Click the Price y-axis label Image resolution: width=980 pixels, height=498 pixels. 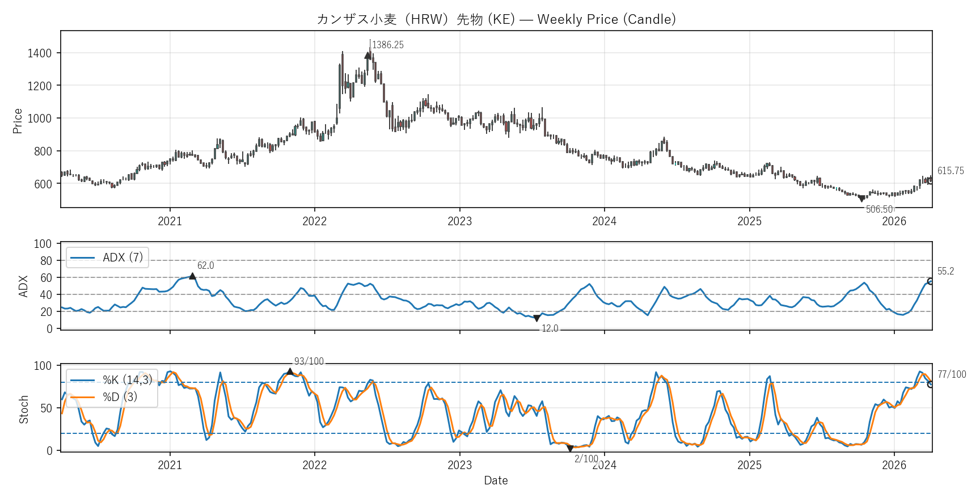point(18,121)
